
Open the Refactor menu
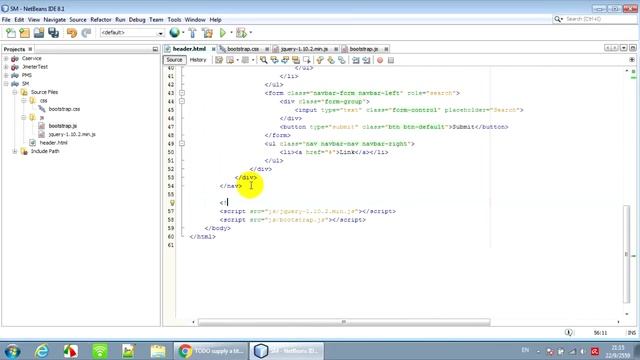101,20
